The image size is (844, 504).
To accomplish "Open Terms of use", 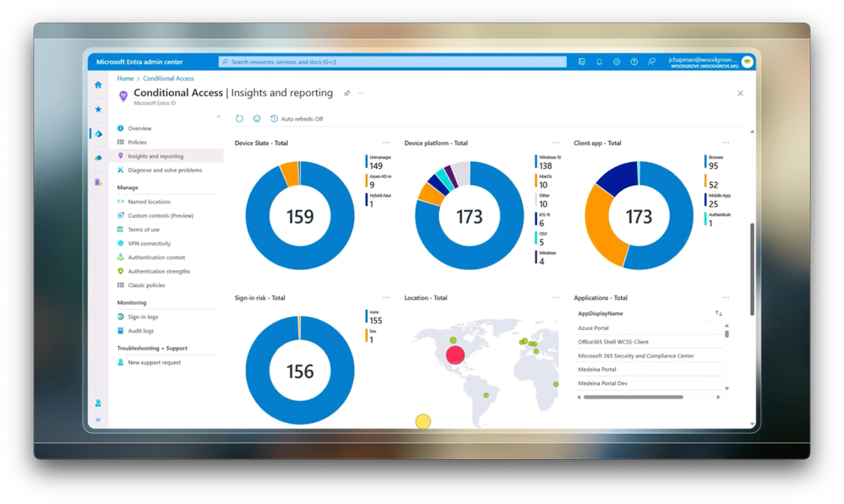I will pos(144,230).
